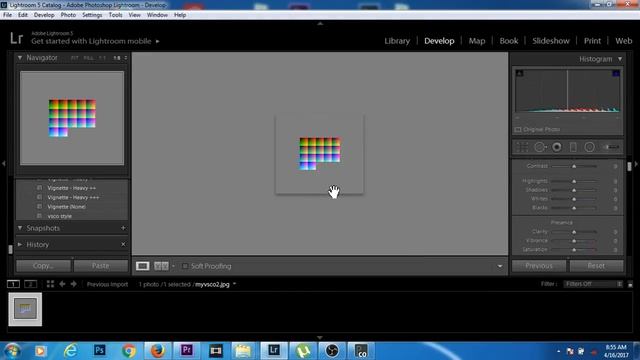Screen dimensions: 640x360
Task: Adjust the Contrast slider handle
Action: click(574, 166)
